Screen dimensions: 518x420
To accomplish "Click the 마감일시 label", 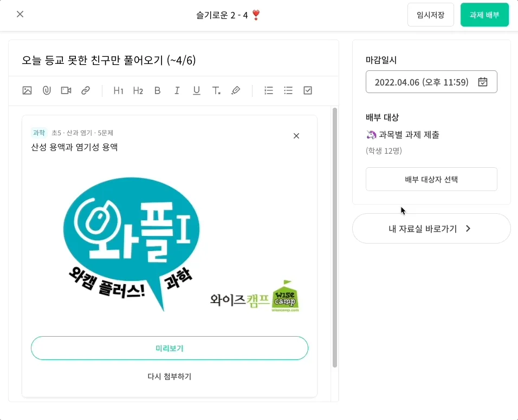I will [x=381, y=60].
